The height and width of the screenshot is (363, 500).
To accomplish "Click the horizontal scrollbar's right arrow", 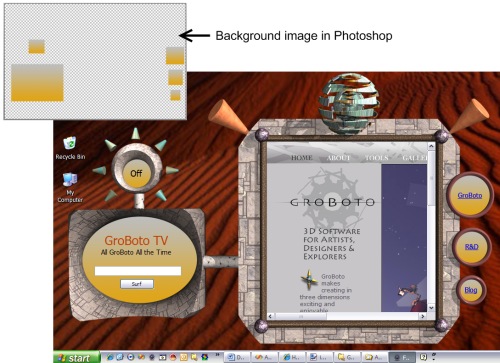I will click(x=423, y=316).
